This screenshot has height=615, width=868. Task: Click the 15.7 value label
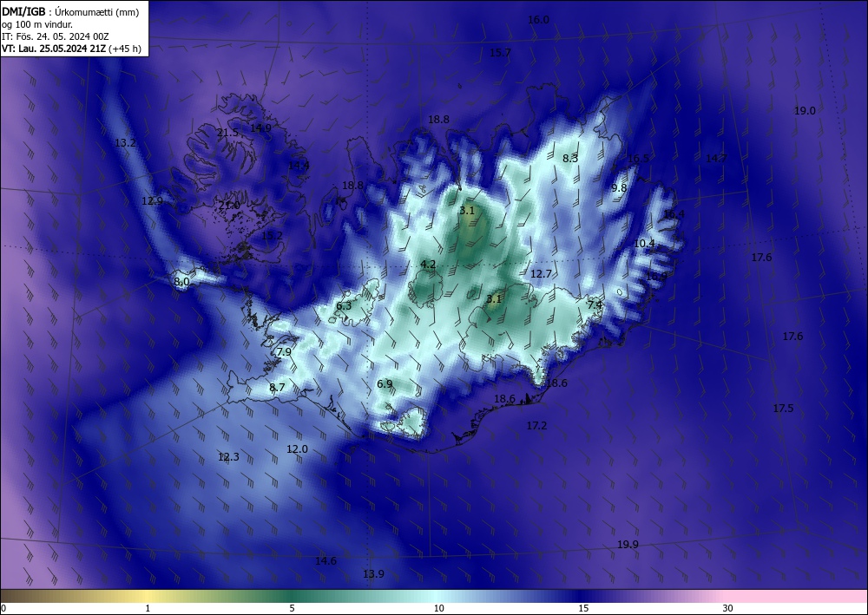pyautogui.click(x=500, y=53)
